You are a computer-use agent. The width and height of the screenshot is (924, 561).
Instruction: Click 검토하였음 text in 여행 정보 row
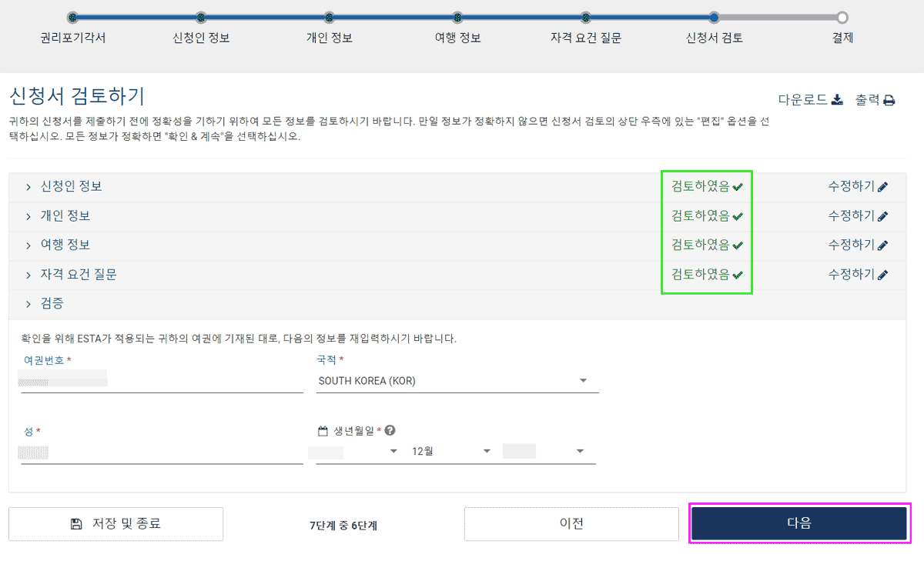pyautogui.click(x=700, y=245)
